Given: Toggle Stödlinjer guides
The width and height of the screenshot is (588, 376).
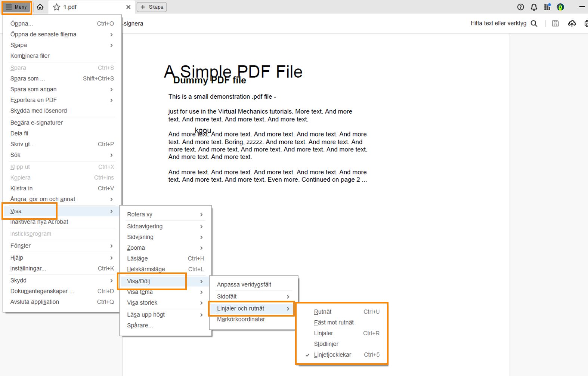Looking at the screenshot, I should (x=342, y=344).
